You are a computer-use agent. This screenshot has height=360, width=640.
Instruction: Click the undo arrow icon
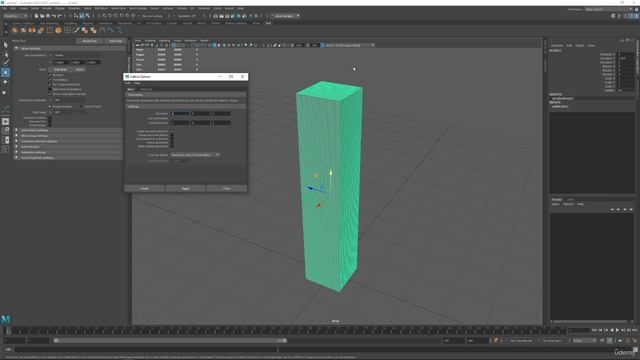click(53, 16)
